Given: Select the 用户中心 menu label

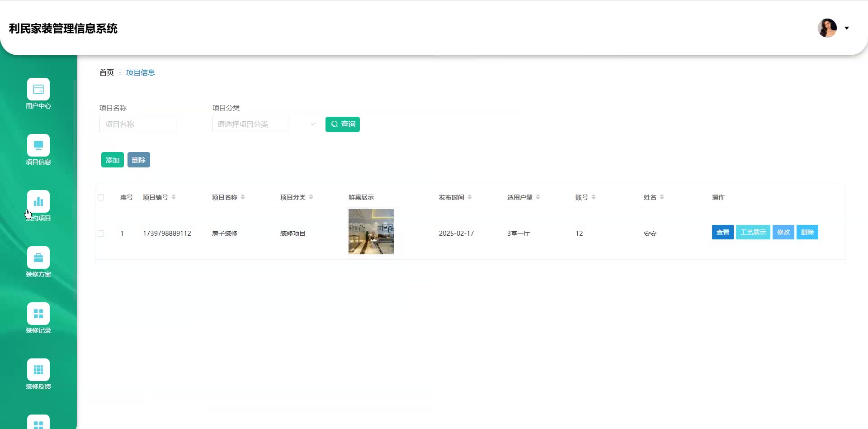Looking at the screenshot, I should pyautogui.click(x=38, y=106).
